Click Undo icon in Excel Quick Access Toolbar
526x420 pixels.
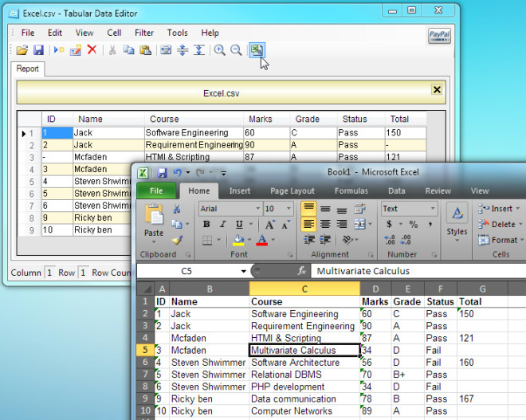[x=178, y=173]
